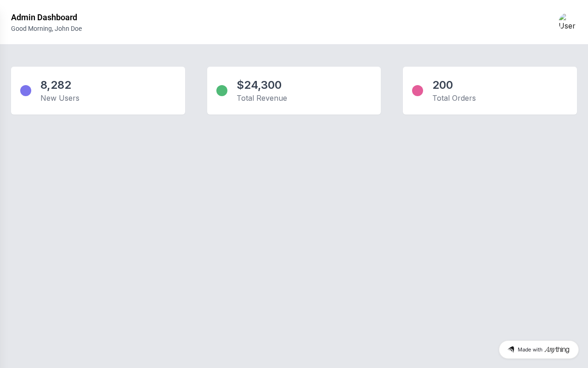Screen dimensions: 588x368
Task: Open the Total Orders stat card
Action: point(490,91)
